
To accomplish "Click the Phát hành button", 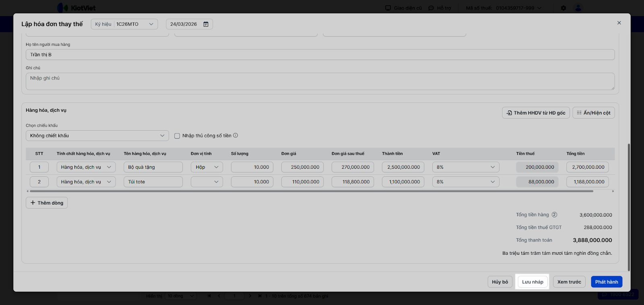I will [607, 282].
